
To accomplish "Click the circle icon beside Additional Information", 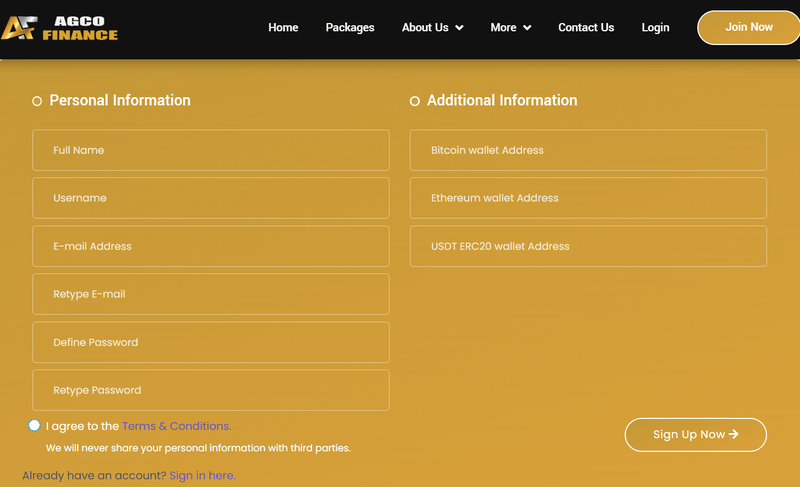I will pyautogui.click(x=415, y=101).
